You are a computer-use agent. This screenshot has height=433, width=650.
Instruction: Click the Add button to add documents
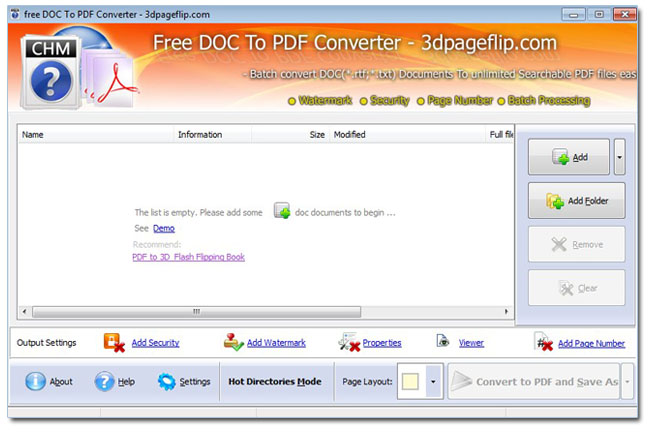569,157
